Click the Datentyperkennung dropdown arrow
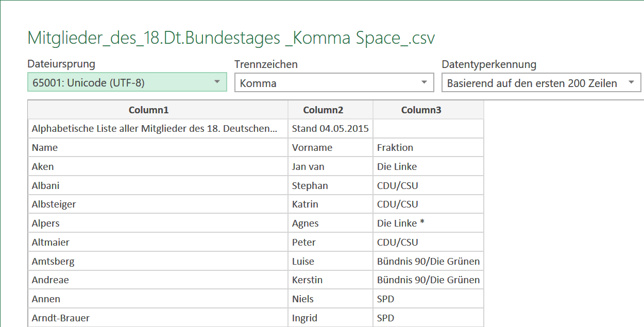 pyautogui.click(x=631, y=83)
